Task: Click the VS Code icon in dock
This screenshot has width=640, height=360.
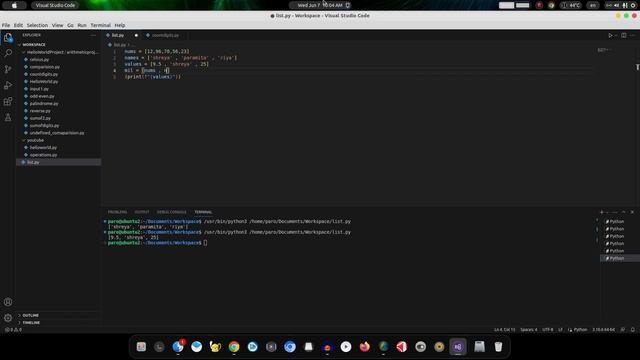Action: 458,347
